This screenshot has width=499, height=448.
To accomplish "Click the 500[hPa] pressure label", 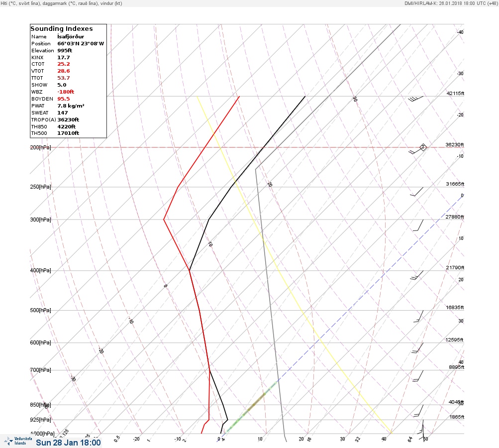I will [40, 310].
